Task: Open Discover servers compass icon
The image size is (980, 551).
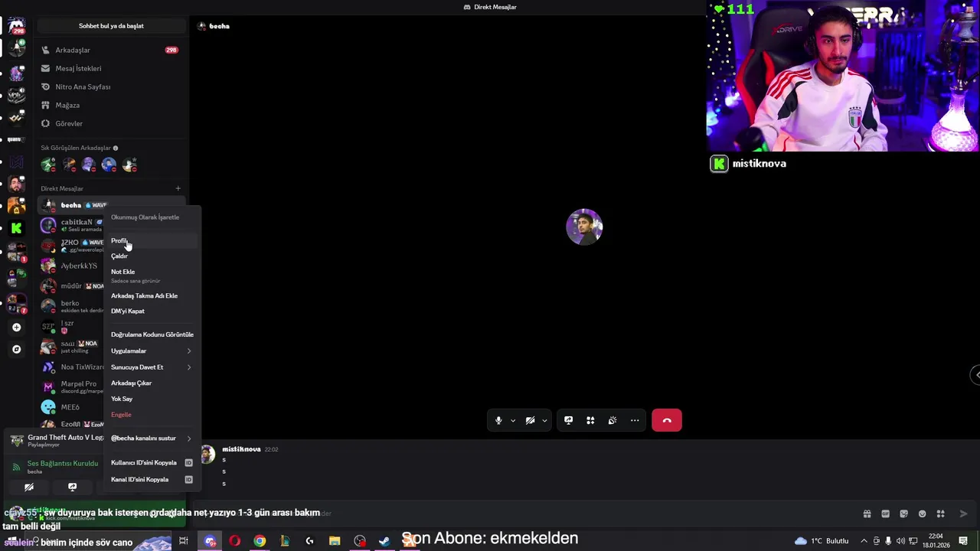Action: point(16,349)
